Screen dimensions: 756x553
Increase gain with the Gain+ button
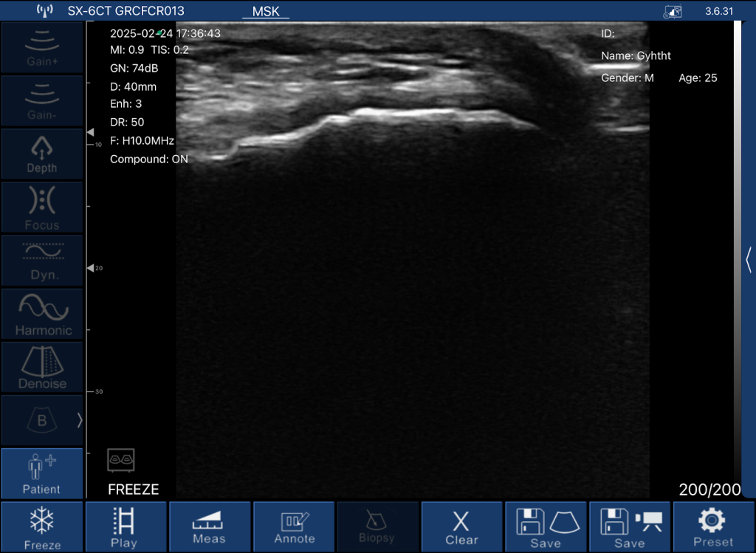point(42,47)
